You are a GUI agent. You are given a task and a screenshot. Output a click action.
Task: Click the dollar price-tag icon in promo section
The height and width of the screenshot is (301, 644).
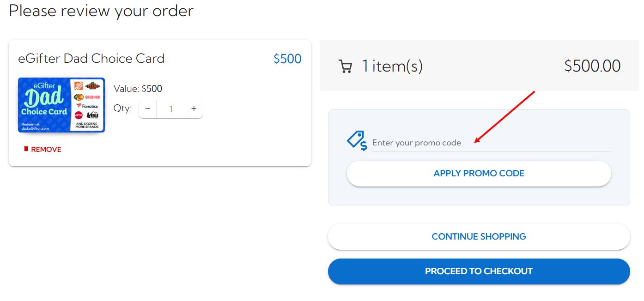[x=356, y=140]
